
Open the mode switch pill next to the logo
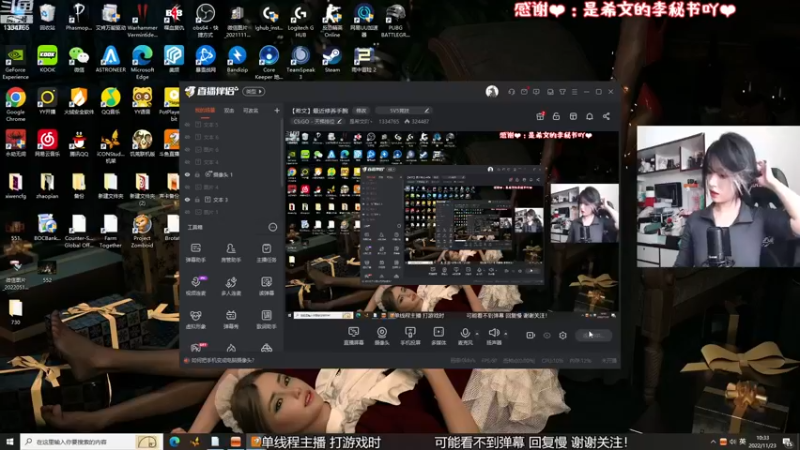click(253, 92)
